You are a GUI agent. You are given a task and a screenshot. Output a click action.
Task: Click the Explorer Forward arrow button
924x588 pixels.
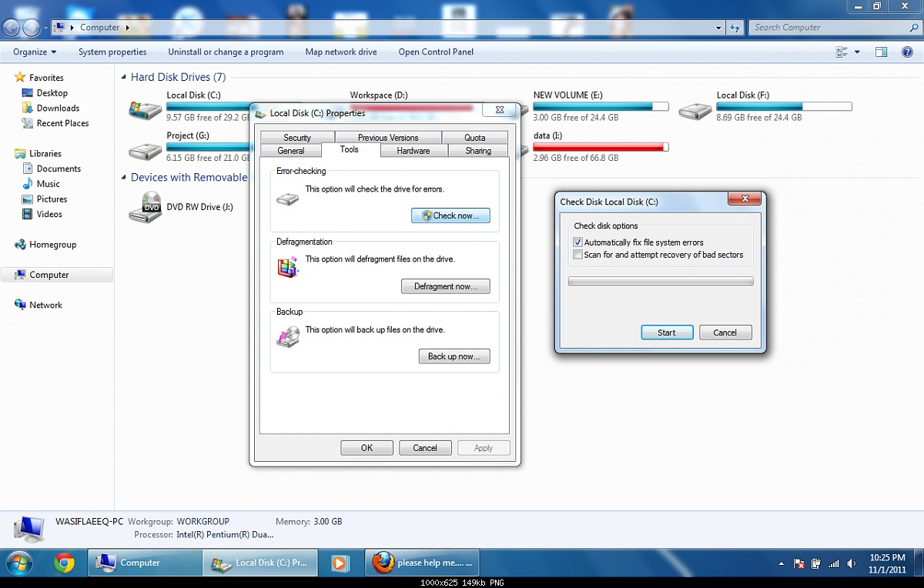coord(32,28)
